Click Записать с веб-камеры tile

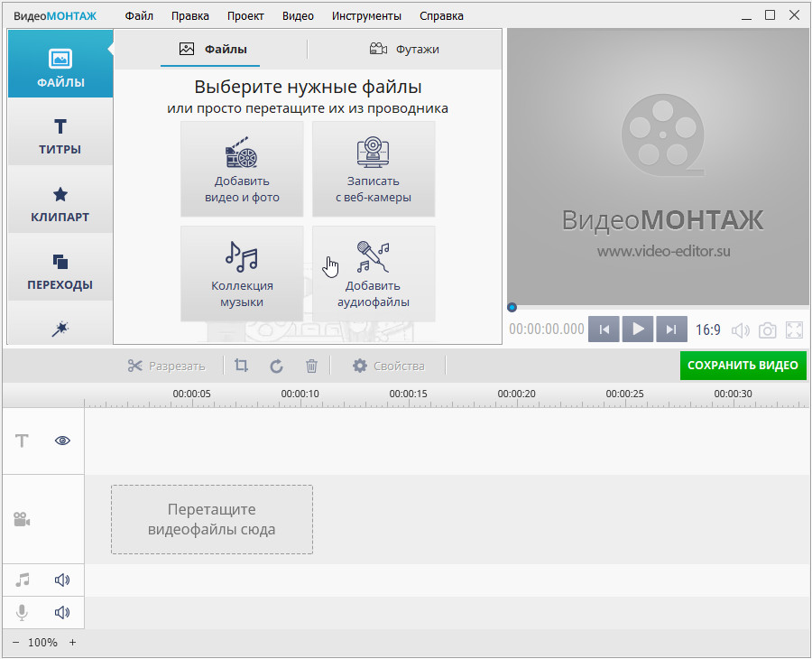coord(374,169)
